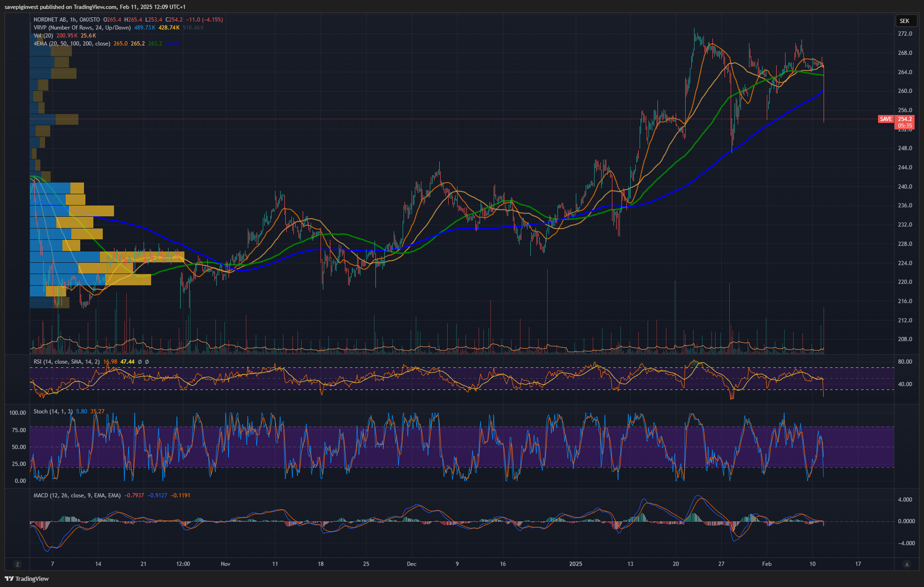This screenshot has height=587, width=924.
Task: Click the A auto-scale button at bottom right
Action: 907,564
